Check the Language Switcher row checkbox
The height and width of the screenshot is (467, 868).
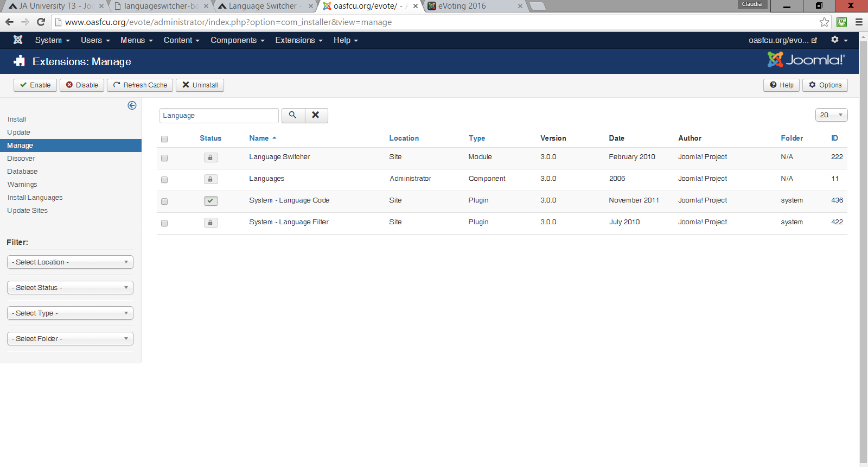coord(164,158)
